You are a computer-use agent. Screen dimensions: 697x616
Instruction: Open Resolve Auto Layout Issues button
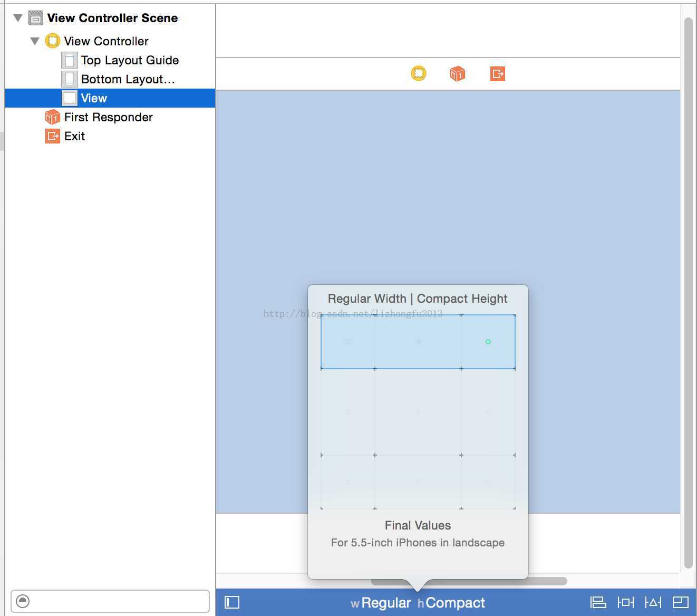(653, 602)
